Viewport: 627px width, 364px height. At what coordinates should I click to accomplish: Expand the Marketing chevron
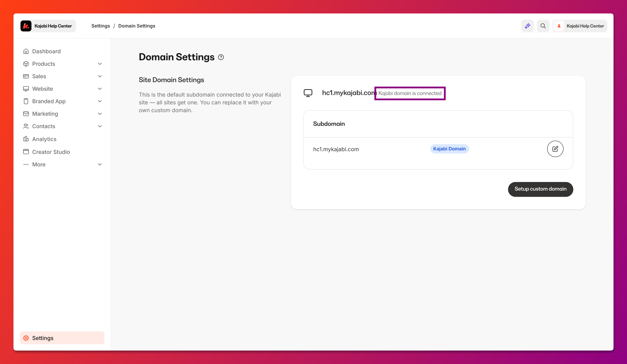pyautogui.click(x=100, y=114)
